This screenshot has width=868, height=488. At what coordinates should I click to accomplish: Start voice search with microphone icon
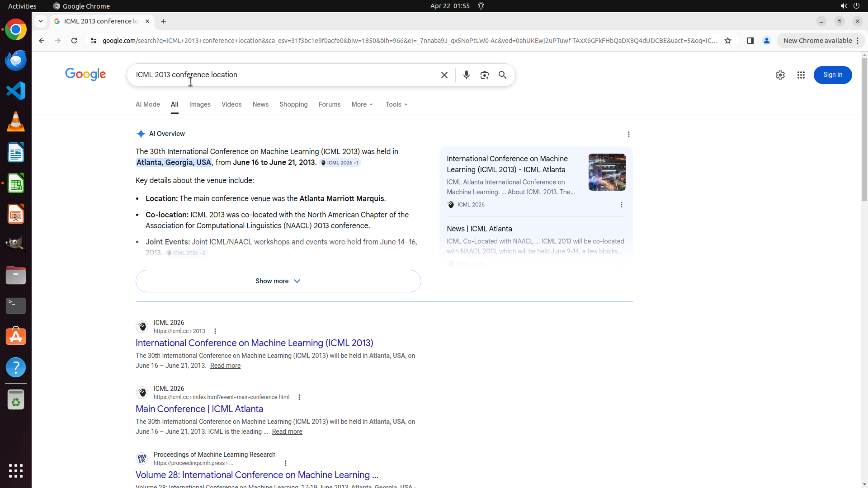(x=466, y=75)
